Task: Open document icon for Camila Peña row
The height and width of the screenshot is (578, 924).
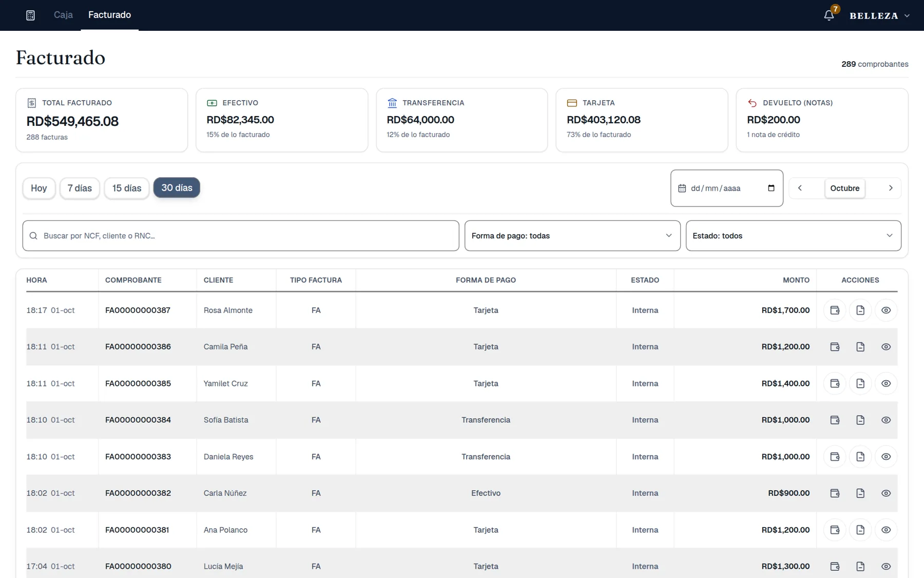Action: [860, 347]
